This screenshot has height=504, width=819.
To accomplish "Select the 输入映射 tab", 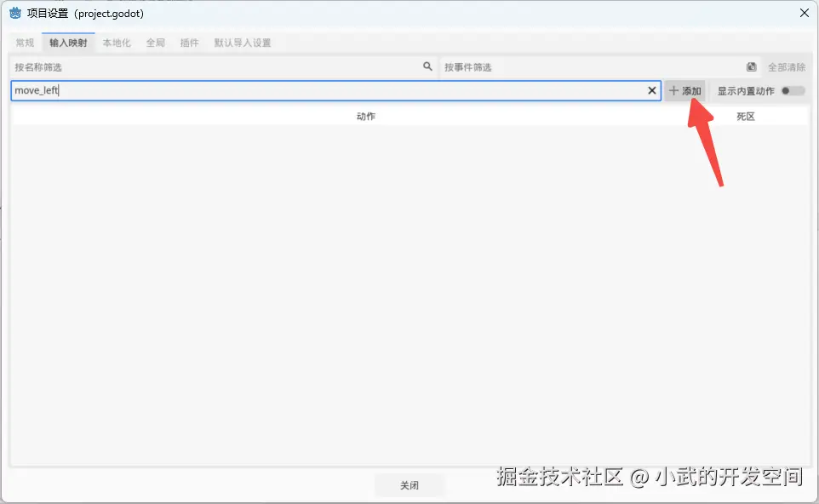I will [68, 42].
